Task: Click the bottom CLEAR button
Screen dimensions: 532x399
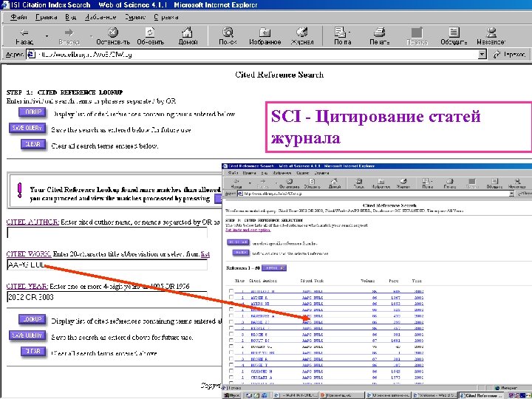Action: tap(33, 352)
